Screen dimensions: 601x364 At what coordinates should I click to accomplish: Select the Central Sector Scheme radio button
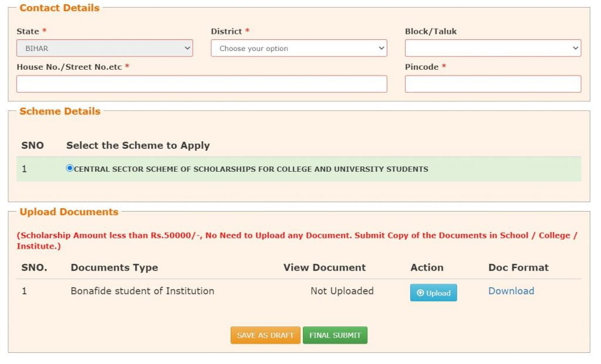point(70,168)
